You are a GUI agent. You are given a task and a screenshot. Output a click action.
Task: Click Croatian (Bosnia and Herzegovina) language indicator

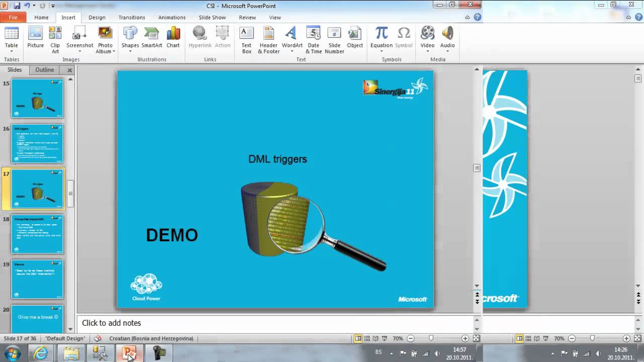tap(151, 338)
